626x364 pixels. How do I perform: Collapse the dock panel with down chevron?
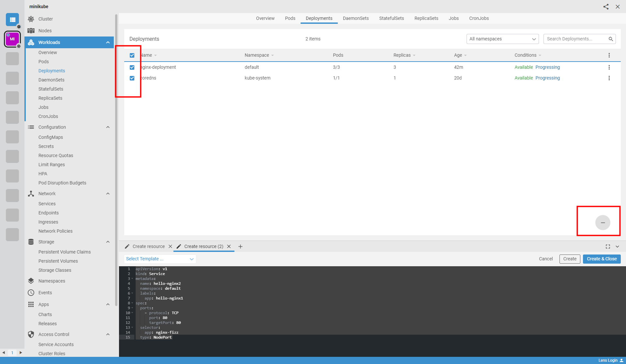[617, 246]
